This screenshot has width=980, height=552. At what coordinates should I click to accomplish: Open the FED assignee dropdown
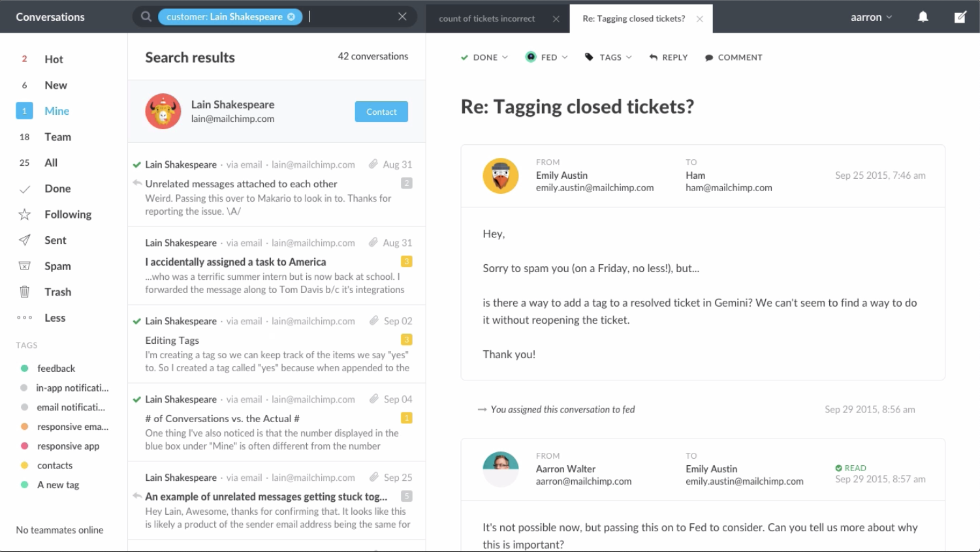[546, 57]
